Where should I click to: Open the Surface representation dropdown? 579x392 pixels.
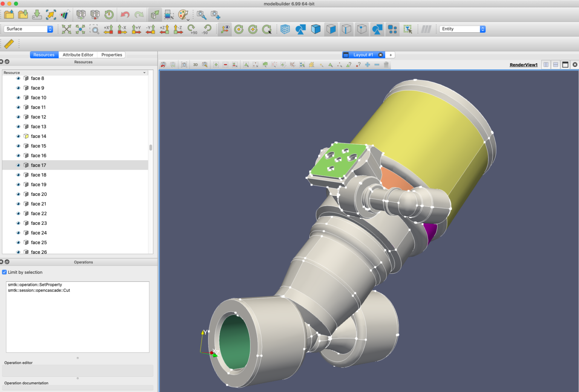28,29
